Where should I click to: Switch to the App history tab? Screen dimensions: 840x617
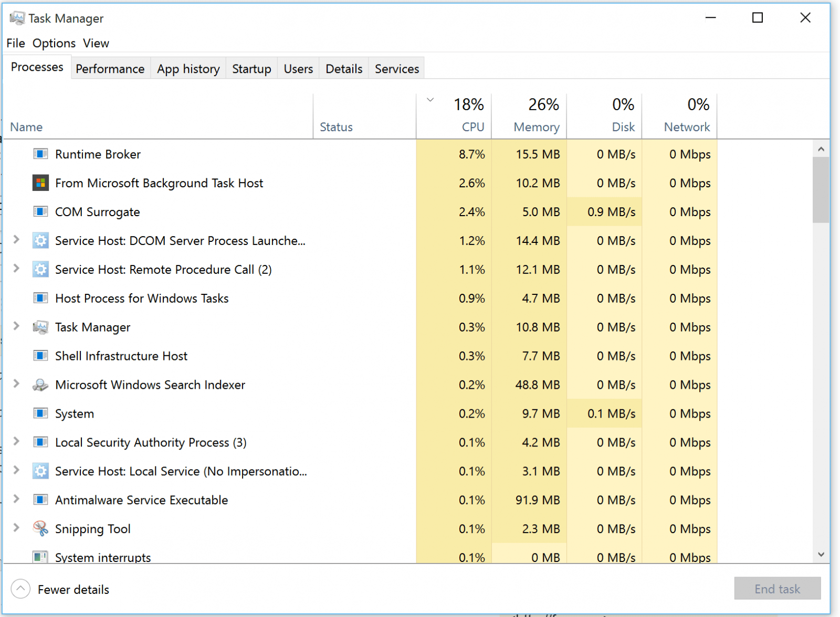click(x=188, y=69)
